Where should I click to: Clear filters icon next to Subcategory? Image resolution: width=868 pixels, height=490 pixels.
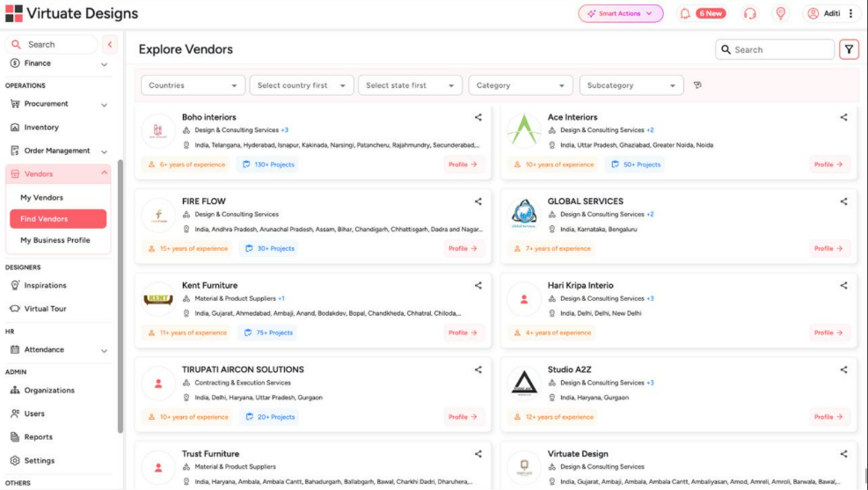coord(697,85)
